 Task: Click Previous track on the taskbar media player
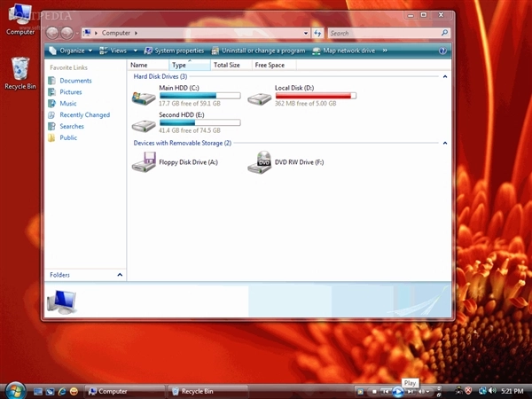(386, 392)
